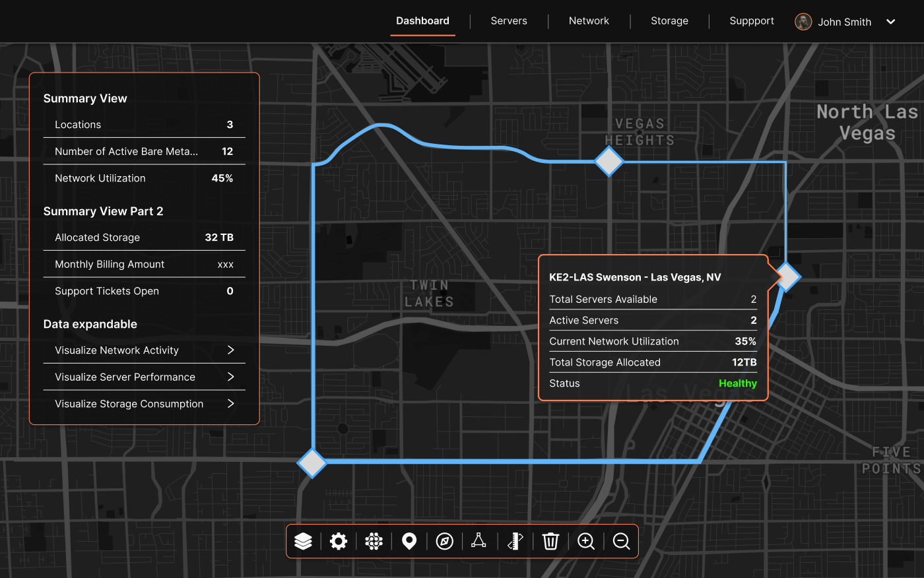Click Visualize Server Performance label
Image resolution: width=924 pixels, height=578 pixels.
(x=125, y=377)
